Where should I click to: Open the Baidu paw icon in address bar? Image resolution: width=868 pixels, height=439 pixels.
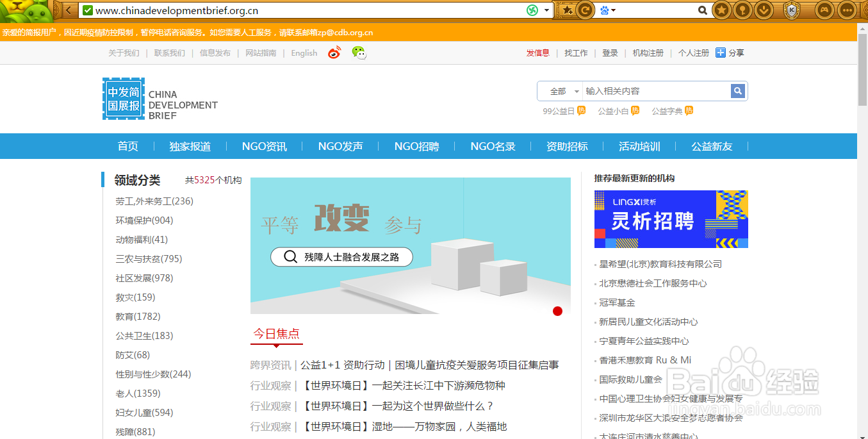click(x=605, y=10)
